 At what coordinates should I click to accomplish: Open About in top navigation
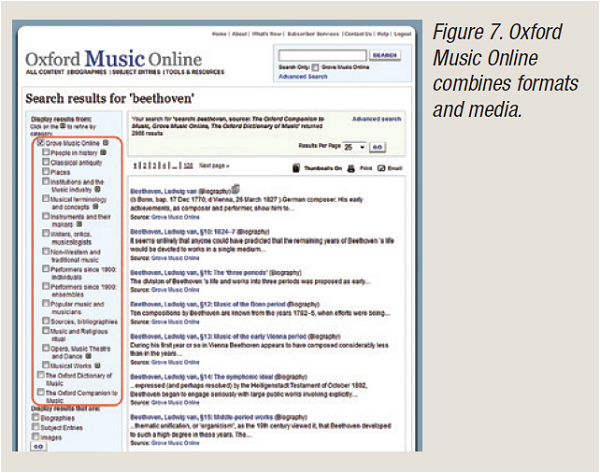pyautogui.click(x=240, y=34)
